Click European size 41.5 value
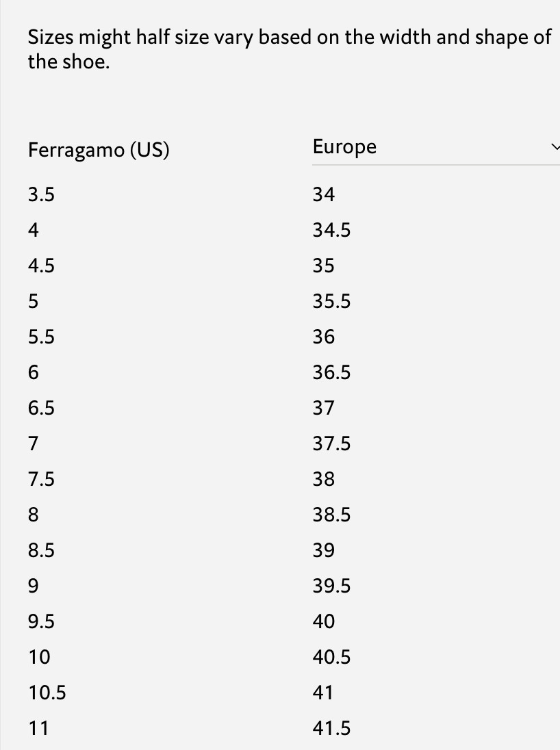Image resolution: width=560 pixels, height=750 pixels. (x=332, y=729)
